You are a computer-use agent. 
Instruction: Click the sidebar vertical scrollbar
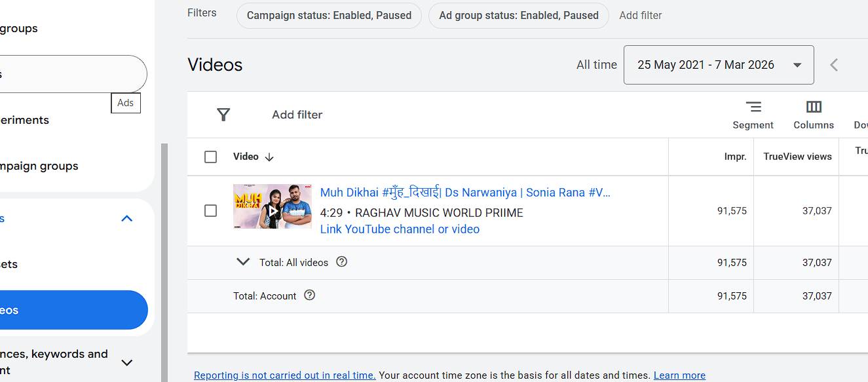[164, 262]
